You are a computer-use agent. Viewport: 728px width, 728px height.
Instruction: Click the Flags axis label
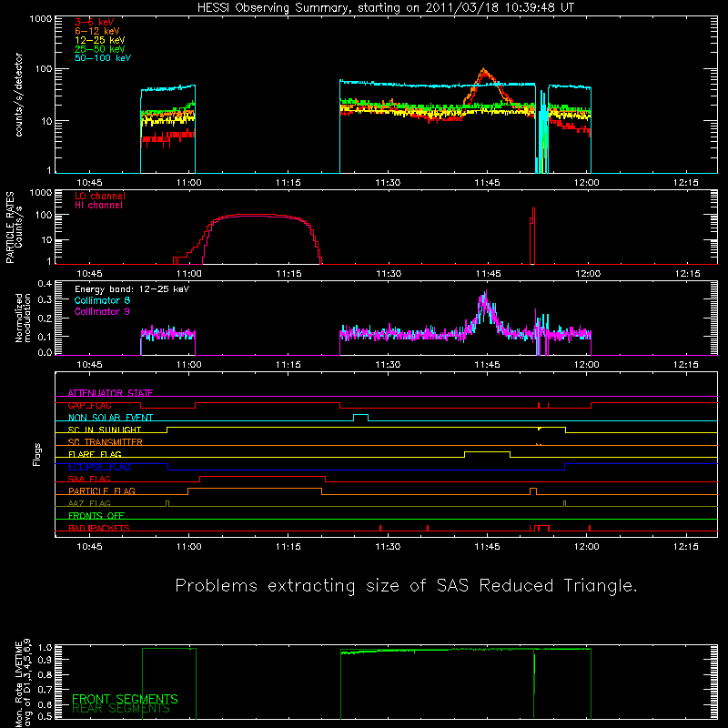click(x=36, y=455)
